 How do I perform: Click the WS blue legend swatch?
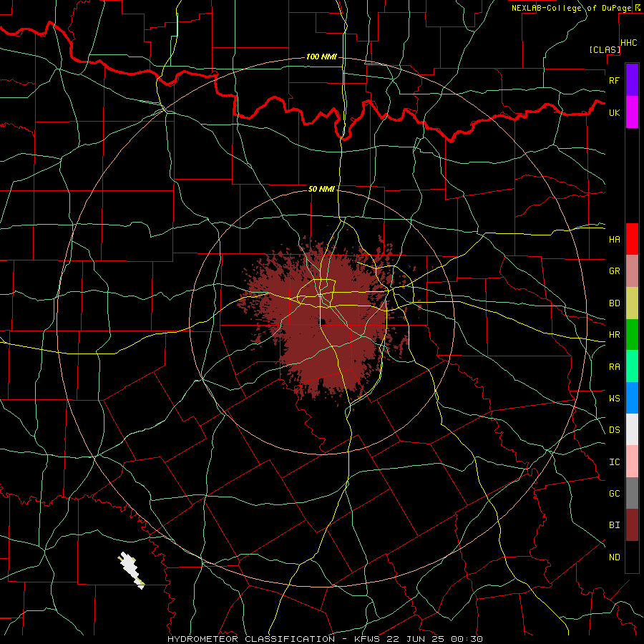click(x=632, y=398)
